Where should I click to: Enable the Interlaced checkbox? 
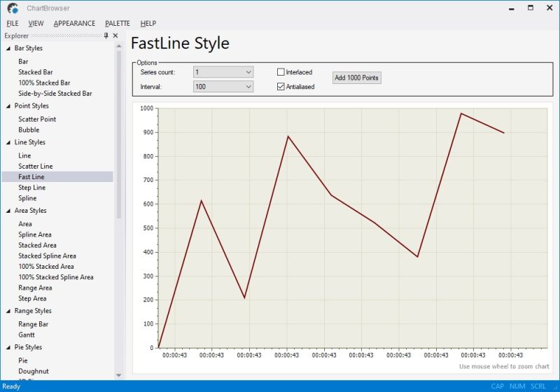[281, 72]
